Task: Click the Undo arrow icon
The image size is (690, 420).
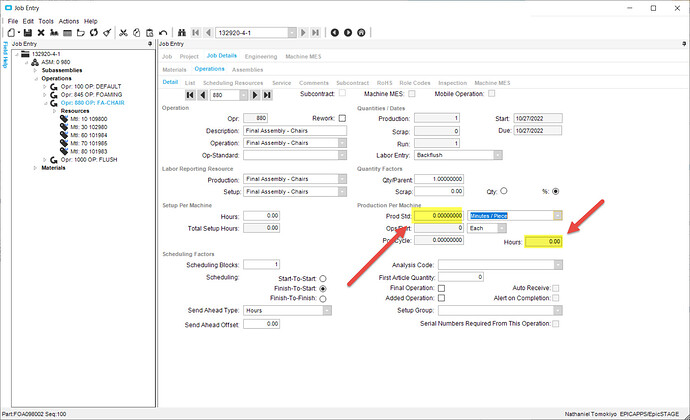Action: click(163, 33)
